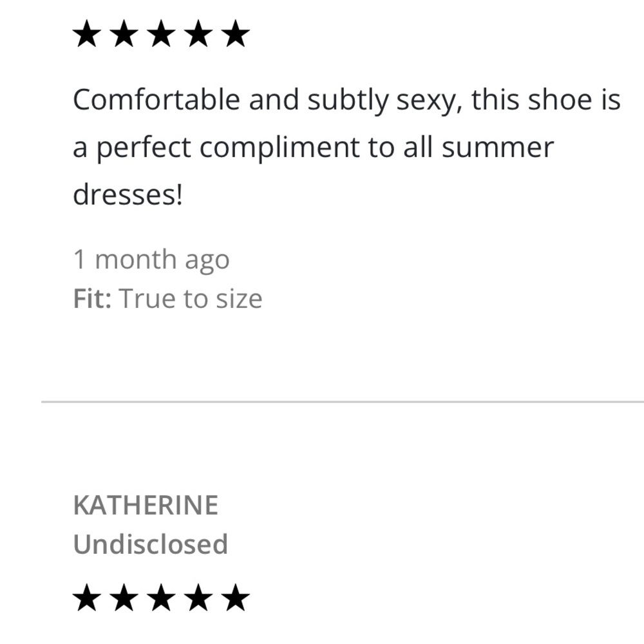This screenshot has width=644, height=644.
Task: Click the "1 month ago" review timestamp
Action: coord(151,260)
